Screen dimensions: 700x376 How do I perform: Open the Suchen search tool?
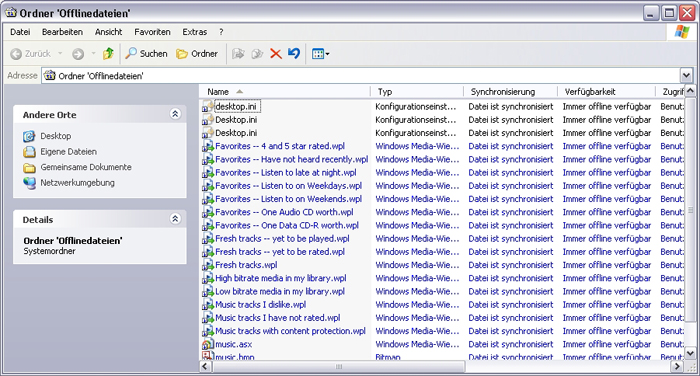click(x=146, y=54)
